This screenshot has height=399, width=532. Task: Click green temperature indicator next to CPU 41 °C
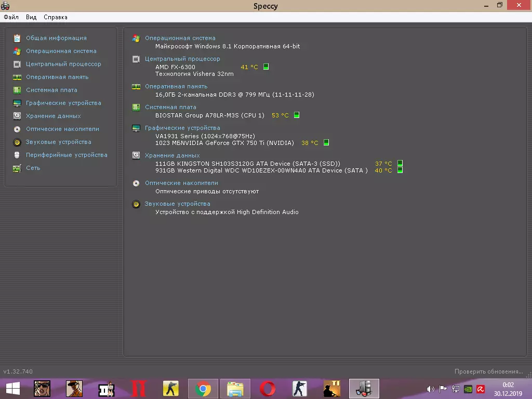[x=266, y=67]
